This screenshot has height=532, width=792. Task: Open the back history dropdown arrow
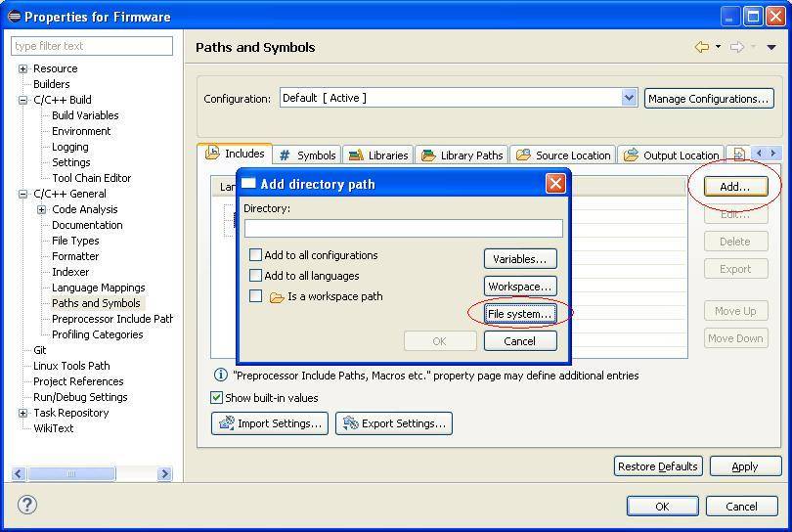(719, 47)
